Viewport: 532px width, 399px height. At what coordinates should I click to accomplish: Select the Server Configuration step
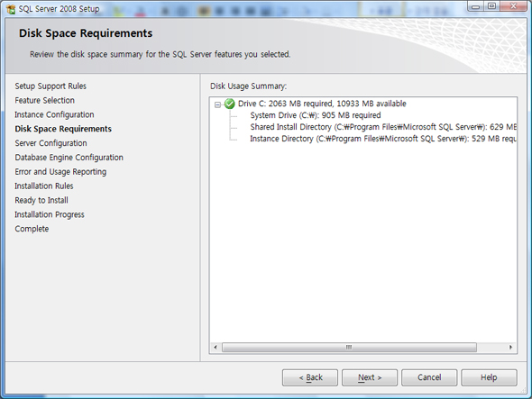pos(50,143)
